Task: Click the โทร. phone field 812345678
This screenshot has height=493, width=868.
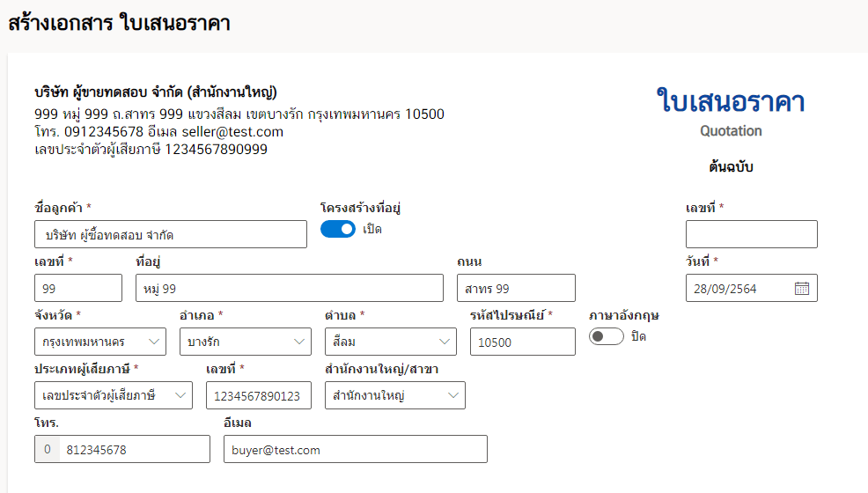Action: click(135, 449)
